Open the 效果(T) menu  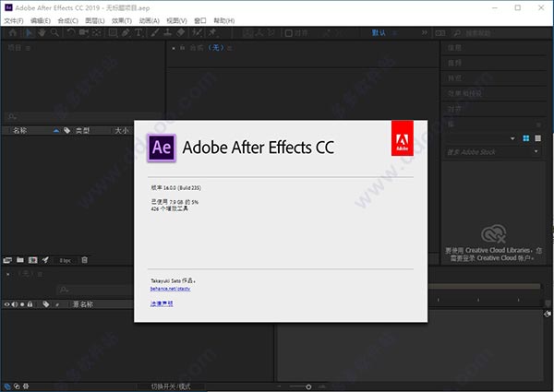pos(122,21)
